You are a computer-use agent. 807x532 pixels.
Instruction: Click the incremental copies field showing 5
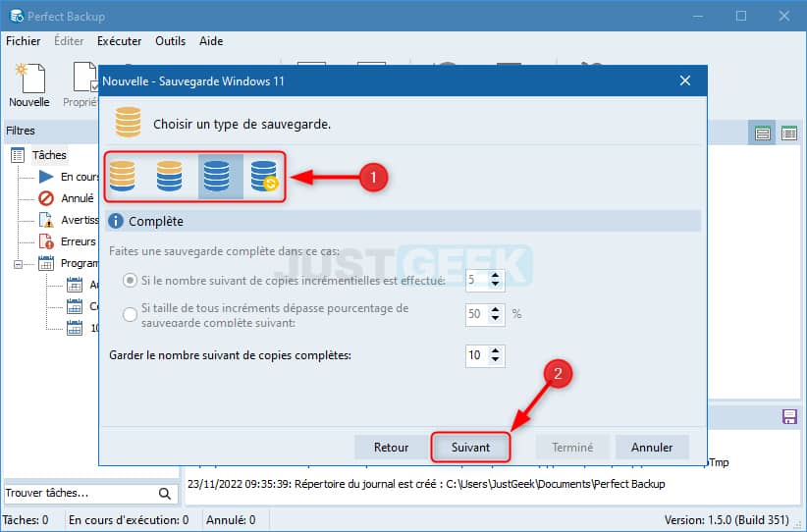(477, 281)
